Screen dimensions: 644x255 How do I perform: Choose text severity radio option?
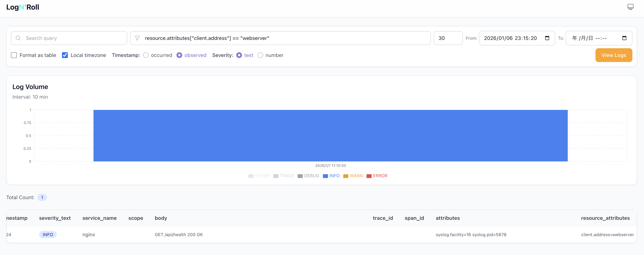point(239,55)
